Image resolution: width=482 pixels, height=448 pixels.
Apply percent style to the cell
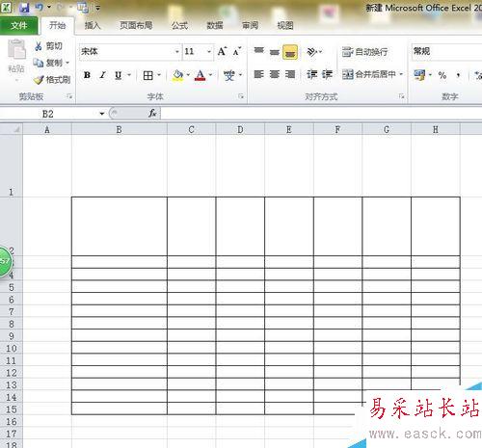click(x=442, y=75)
